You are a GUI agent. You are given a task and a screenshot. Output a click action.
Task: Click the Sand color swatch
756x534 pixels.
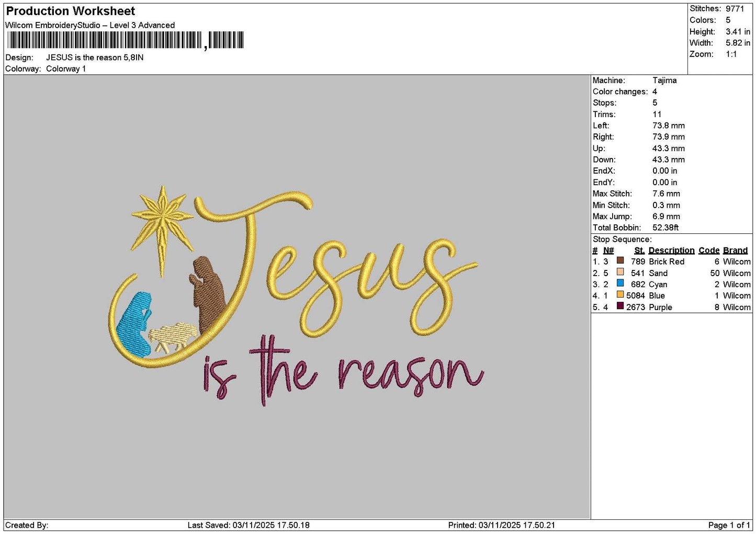[620, 272]
